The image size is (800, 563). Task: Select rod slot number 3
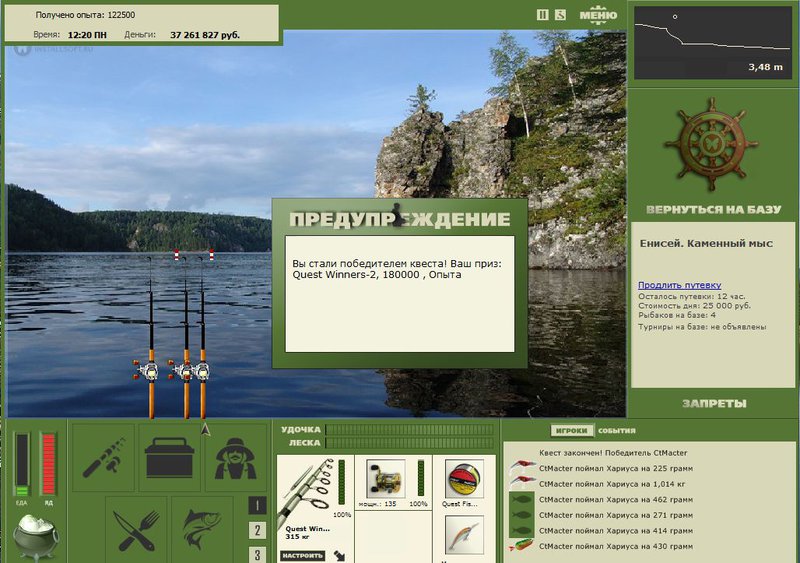pyautogui.click(x=257, y=554)
